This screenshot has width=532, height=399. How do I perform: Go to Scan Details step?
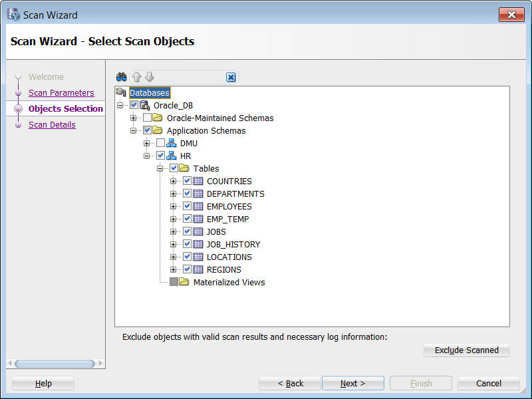click(52, 124)
